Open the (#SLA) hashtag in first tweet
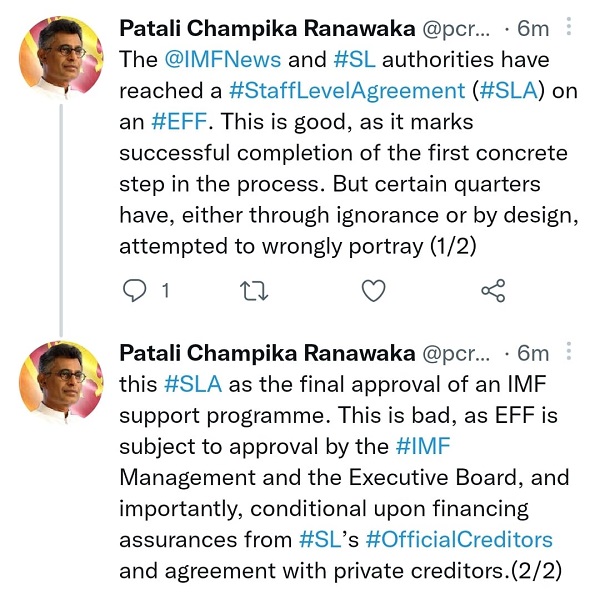Viewport: 600px width, 595px height. (508, 91)
